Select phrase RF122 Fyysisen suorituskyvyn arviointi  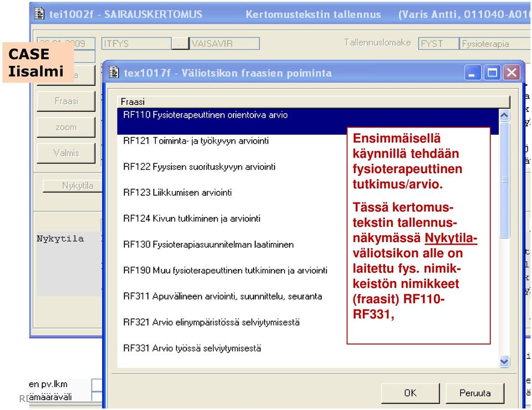[x=199, y=166]
